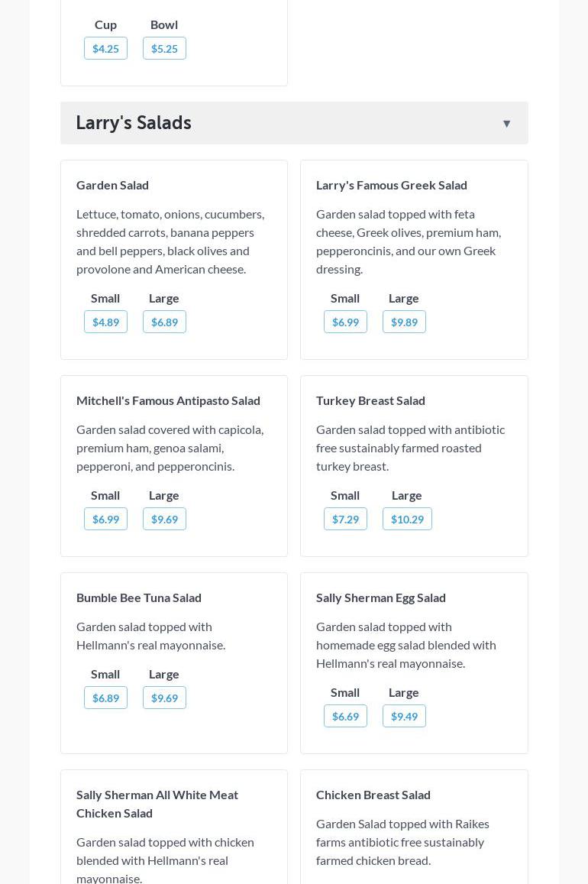Select Small Tuna Salad for $6.89
The height and width of the screenshot is (884, 588).
[x=105, y=698]
